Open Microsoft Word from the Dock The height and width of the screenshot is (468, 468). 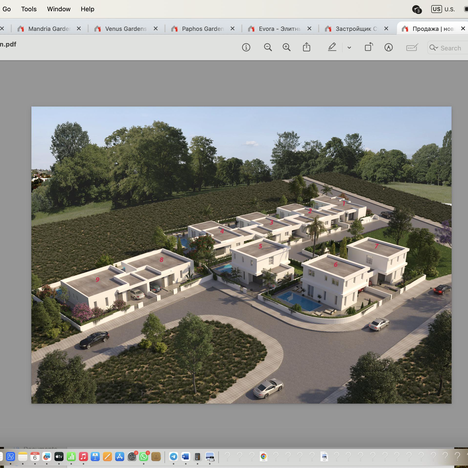pos(185,457)
